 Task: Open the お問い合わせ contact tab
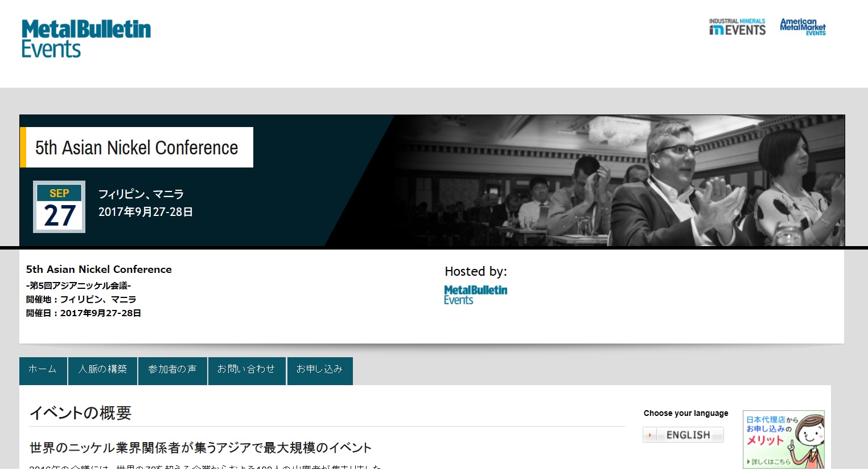click(246, 370)
